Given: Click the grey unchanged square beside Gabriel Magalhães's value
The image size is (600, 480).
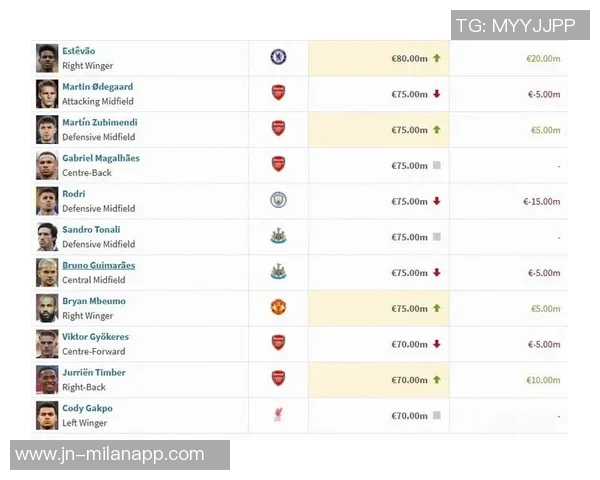Looking at the screenshot, I should click(437, 165).
